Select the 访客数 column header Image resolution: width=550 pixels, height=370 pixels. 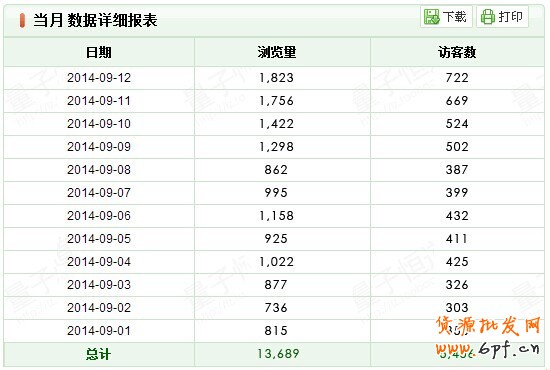[x=457, y=52]
